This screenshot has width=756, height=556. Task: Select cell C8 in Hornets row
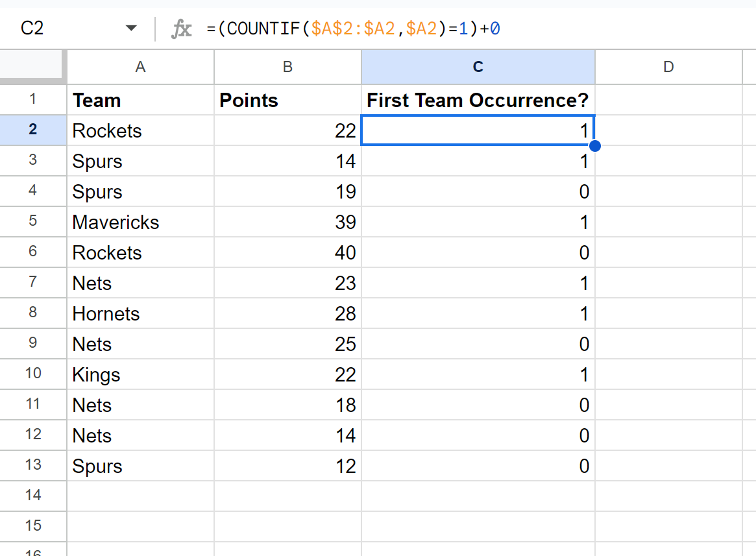point(478,313)
